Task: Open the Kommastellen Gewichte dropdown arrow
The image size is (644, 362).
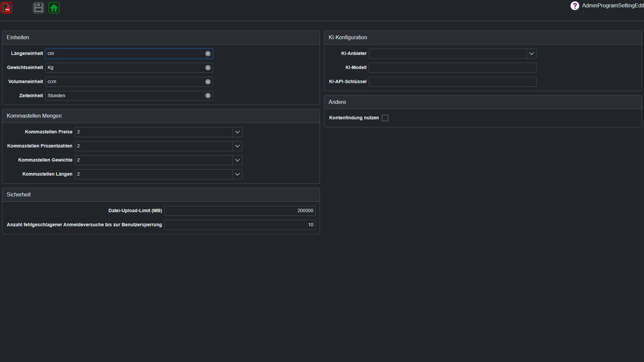Action: click(x=237, y=160)
